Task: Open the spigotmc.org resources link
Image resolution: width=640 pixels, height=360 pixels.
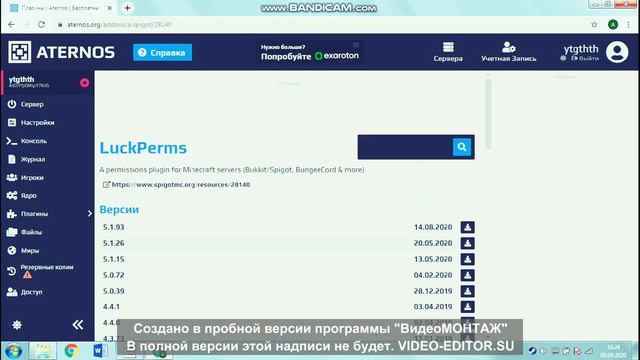Action: pos(176,184)
